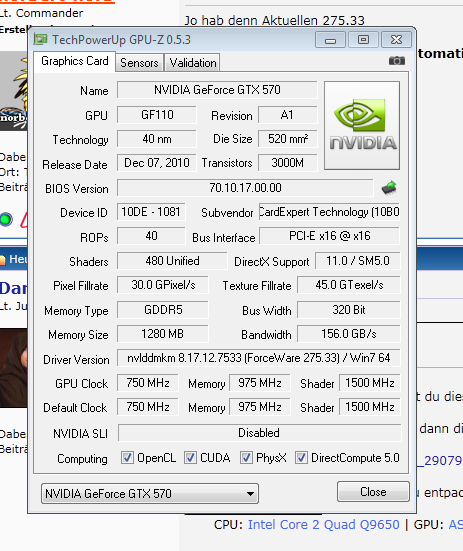Click the GPU Clock value 750 MHz

pos(148,383)
